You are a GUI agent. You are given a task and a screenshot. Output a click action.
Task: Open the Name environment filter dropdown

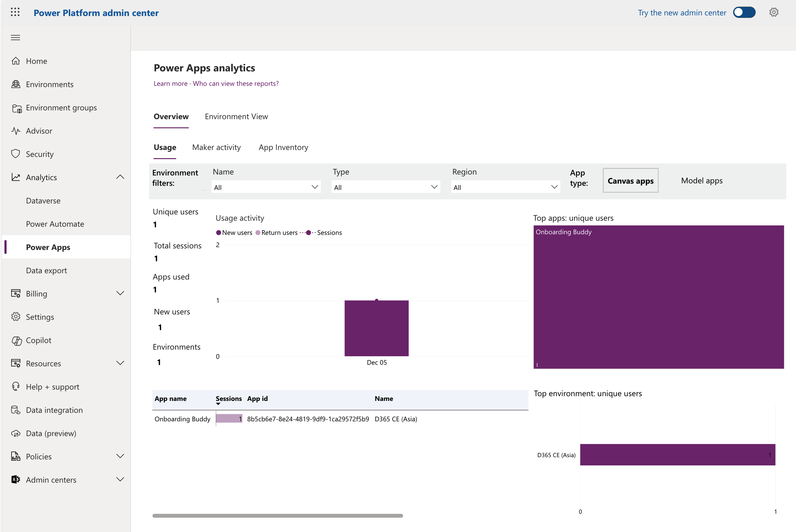pos(266,187)
